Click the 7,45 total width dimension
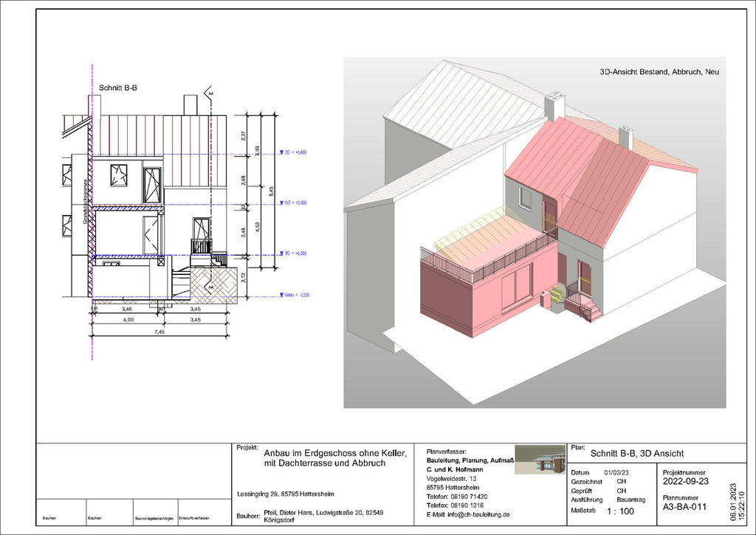Image resolution: width=756 pixels, height=535 pixels. (x=158, y=332)
